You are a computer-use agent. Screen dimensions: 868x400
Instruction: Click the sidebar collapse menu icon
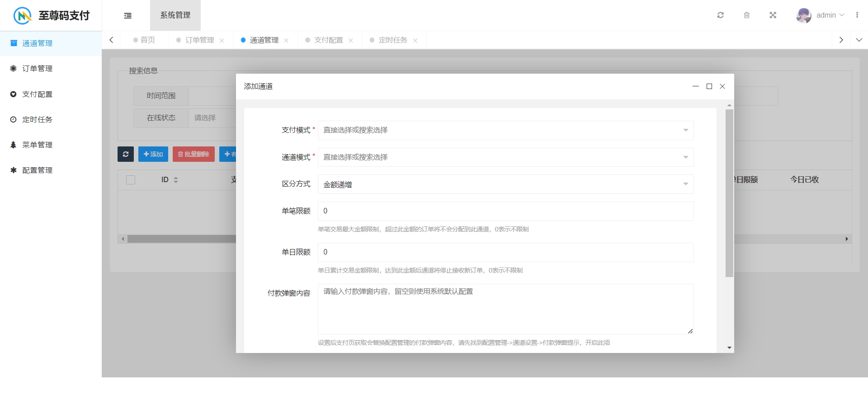coord(128,15)
